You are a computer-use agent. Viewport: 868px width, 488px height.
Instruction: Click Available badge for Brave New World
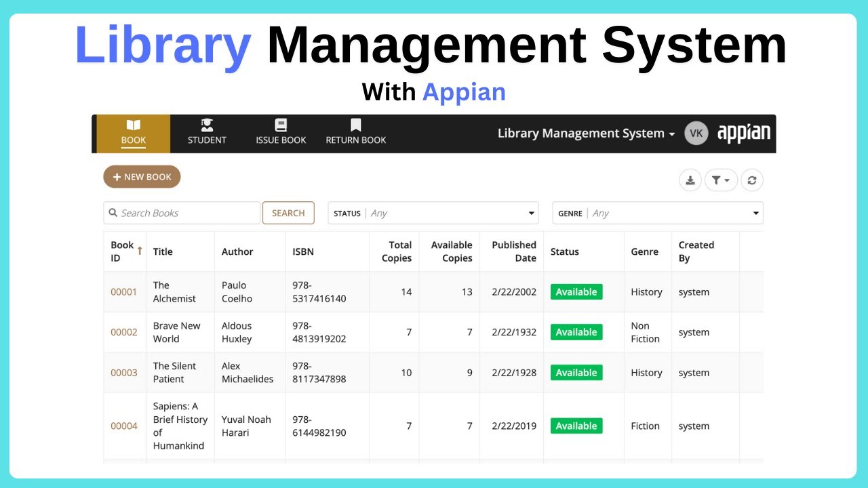tap(576, 332)
